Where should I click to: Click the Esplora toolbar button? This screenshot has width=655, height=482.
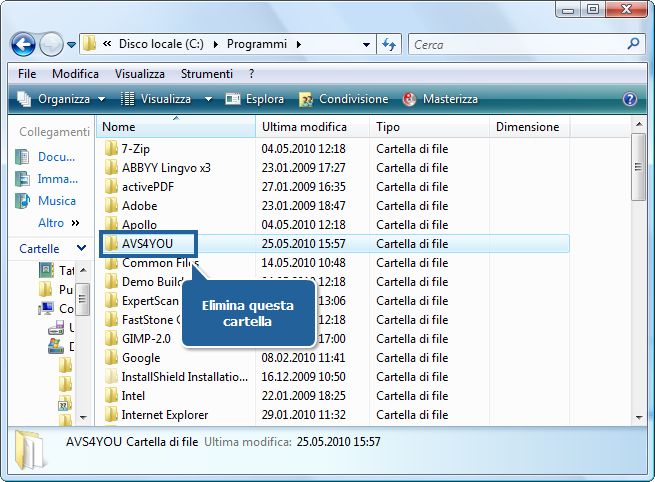click(x=254, y=99)
